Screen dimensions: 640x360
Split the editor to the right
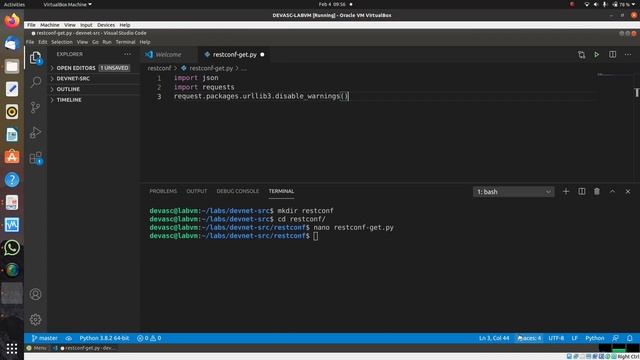point(612,55)
